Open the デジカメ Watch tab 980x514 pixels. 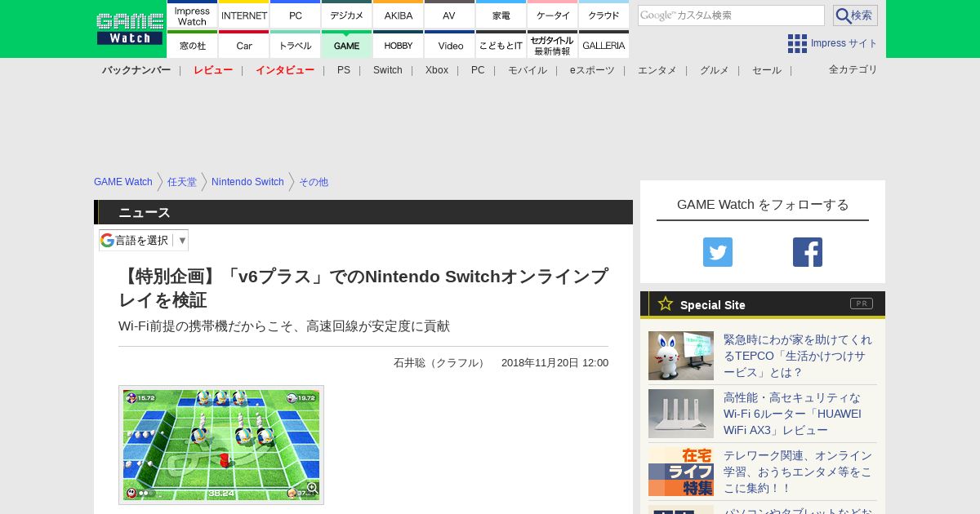pyautogui.click(x=346, y=14)
